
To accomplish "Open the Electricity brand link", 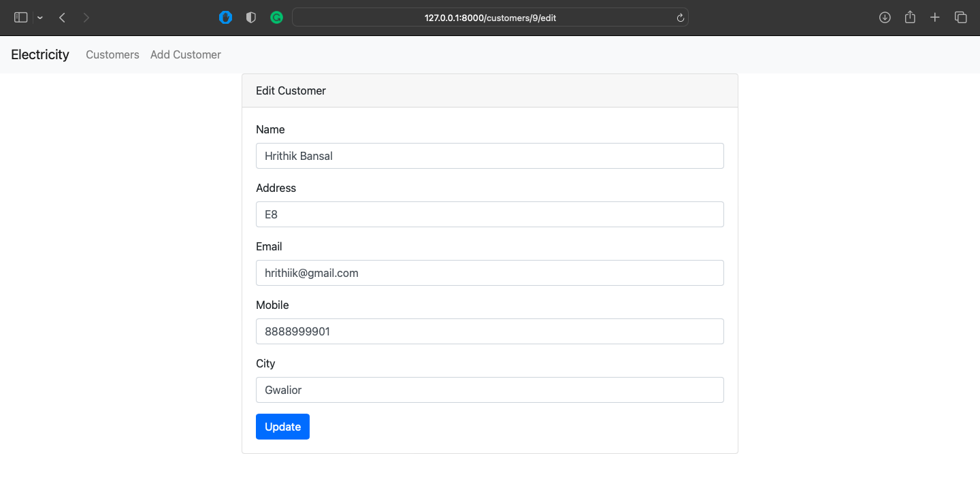I will point(40,54).
